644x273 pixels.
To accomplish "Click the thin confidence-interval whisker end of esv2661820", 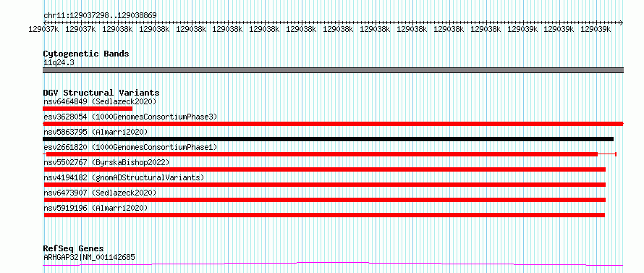I will [x=616, y=154].
